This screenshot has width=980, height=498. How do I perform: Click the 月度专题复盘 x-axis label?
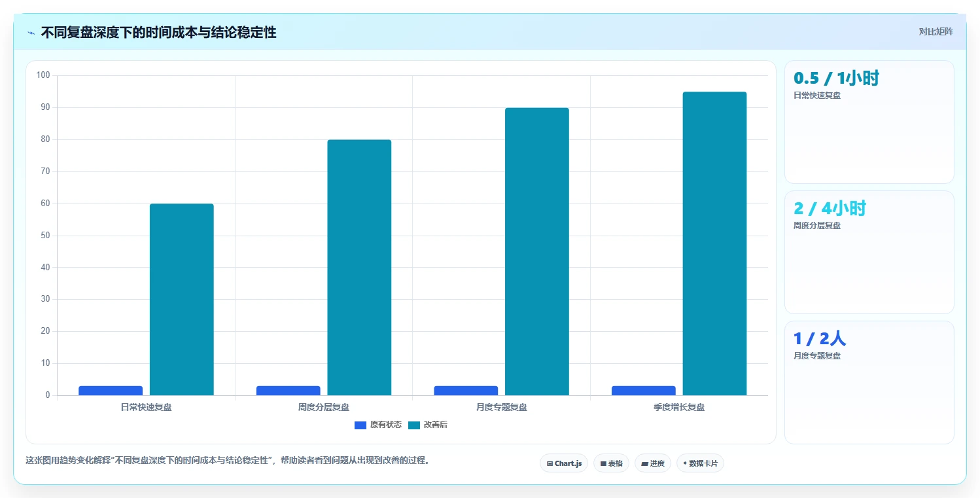tap(501, 407)
